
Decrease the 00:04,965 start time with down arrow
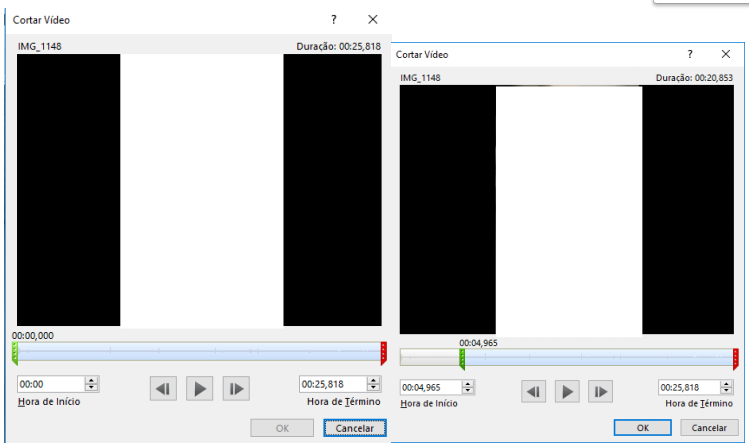(469, 392)
